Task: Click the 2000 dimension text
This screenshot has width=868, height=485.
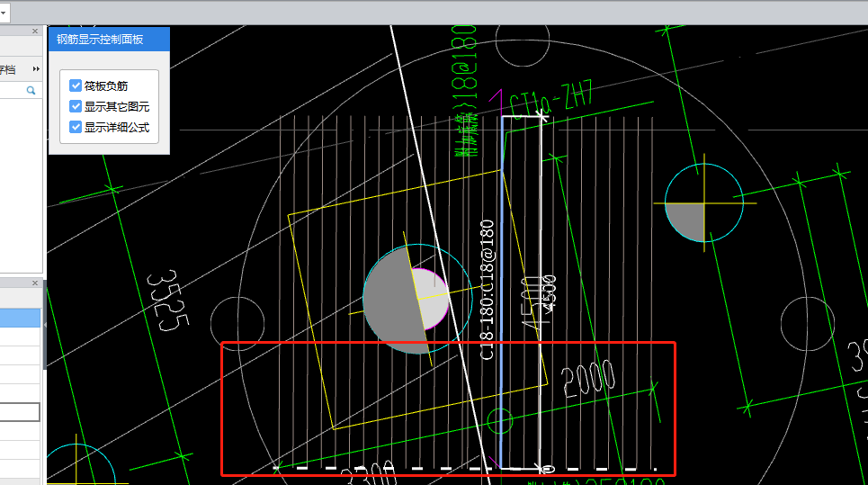Action: (588, 379)
